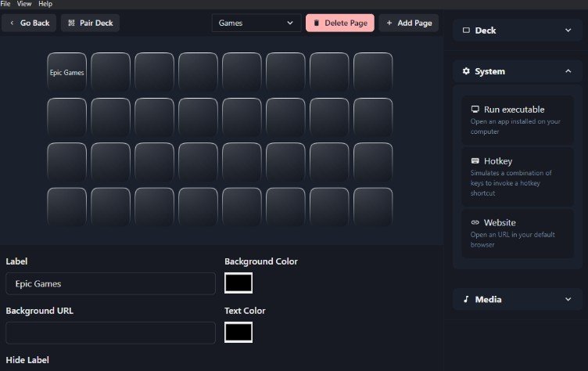Viewport: 588px width, 371px height.
Task: Select the Epic Games deck key
Action: click(x=66, y=72)
